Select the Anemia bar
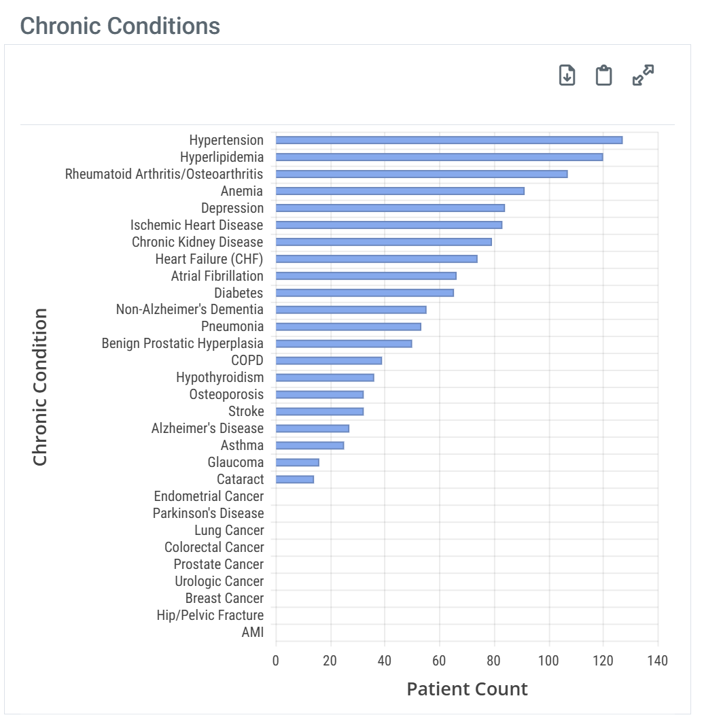The image size is (702, 728). pyautogui.click(x=400, y=191)
